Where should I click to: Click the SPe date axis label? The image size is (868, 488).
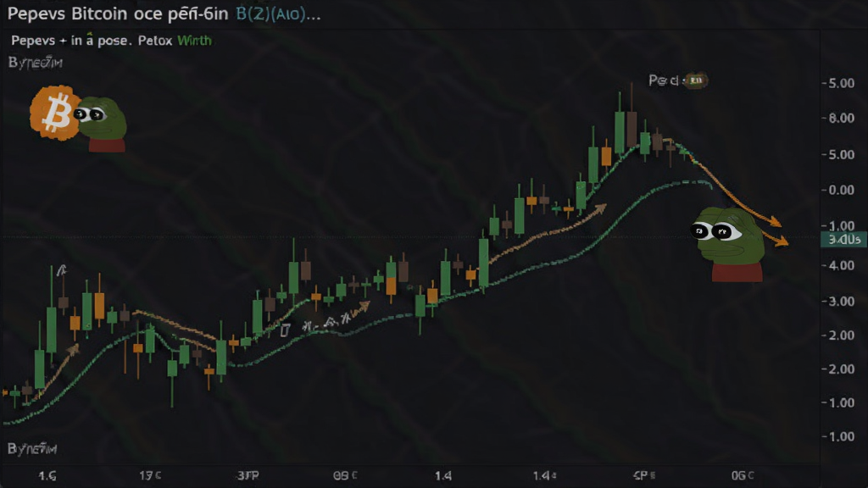[x=644, y=475]
